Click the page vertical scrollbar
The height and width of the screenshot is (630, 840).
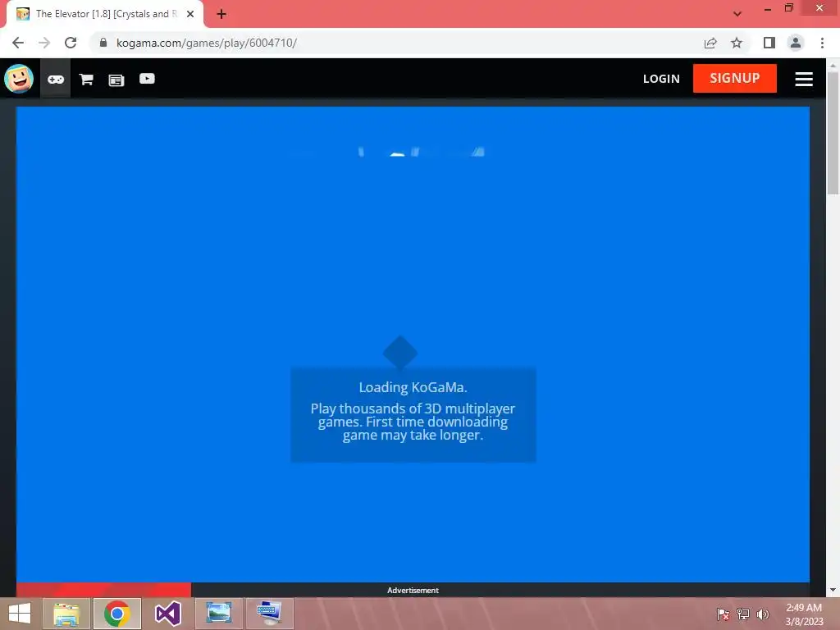click(833, 134)
